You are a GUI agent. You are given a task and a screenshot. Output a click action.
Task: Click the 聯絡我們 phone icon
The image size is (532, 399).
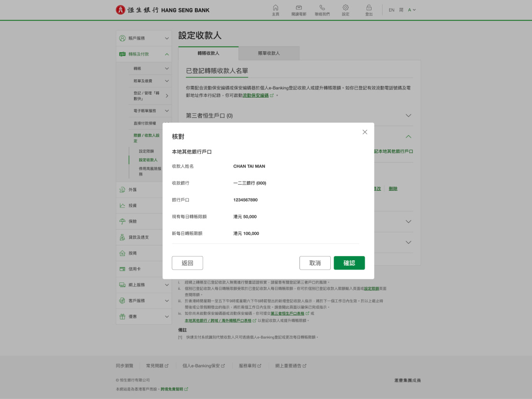(x=322, y=8)
